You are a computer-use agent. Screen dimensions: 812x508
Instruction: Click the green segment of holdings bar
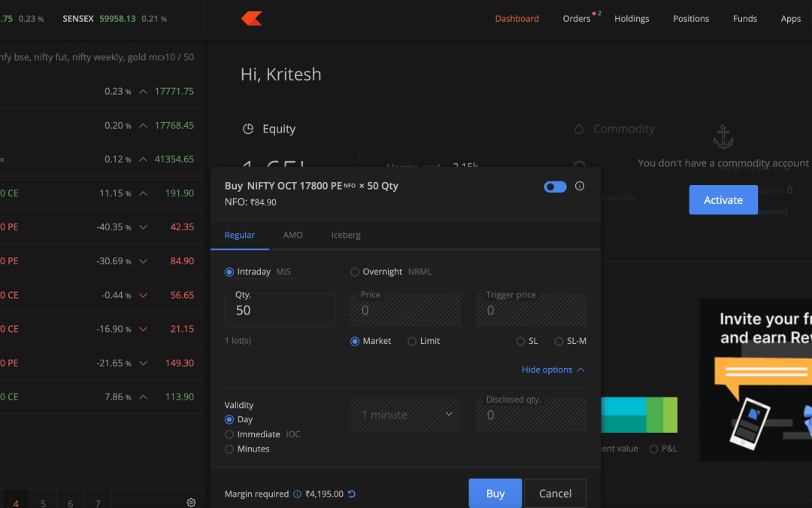tap(655, 415)
